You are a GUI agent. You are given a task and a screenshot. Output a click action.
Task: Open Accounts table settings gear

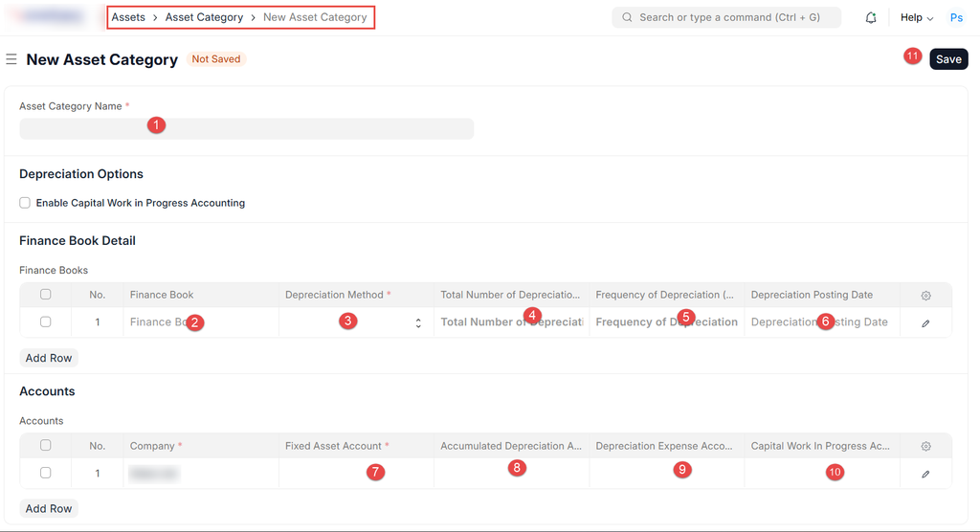925,446
